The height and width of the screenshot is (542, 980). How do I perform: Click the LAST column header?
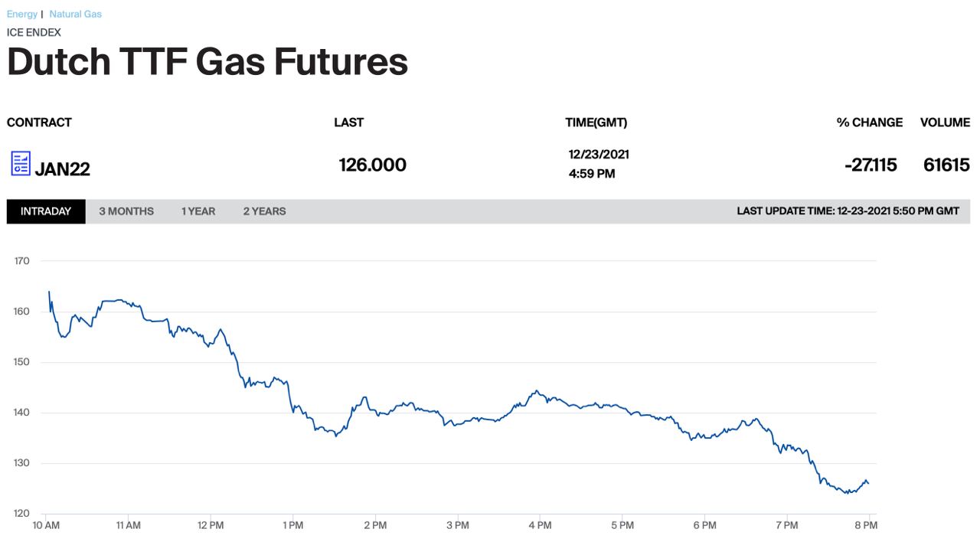point(348,122)
